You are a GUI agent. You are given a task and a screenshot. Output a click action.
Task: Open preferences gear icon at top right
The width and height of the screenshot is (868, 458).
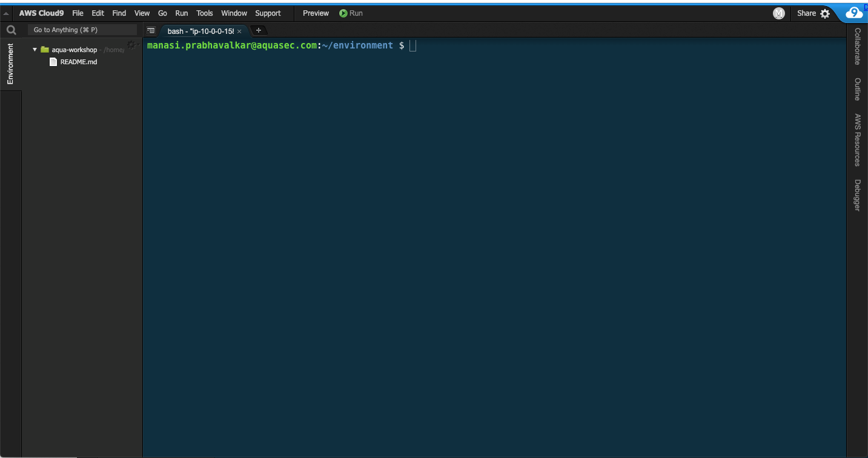point(825,13)
